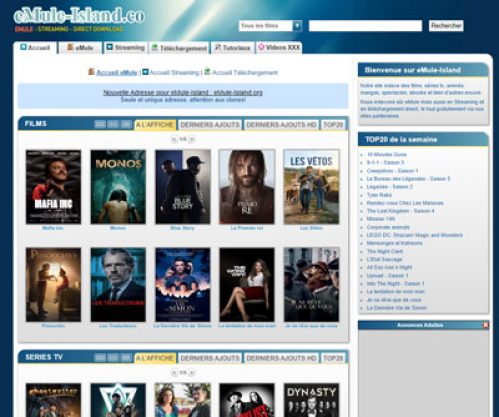
Task: Select 'A L'AFFICHE' tab in Films section
Action: pyautogui.click(x=155, y=125)
